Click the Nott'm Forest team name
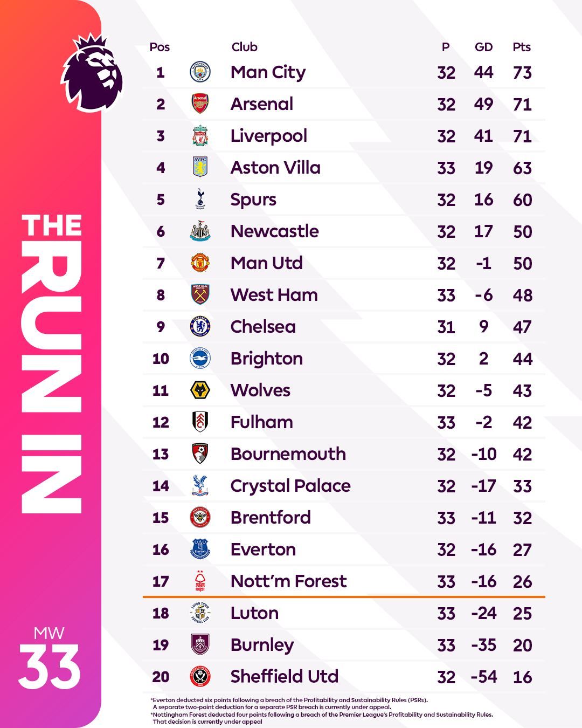The width and height of the screenshot is (582, 728). point(288,581)
